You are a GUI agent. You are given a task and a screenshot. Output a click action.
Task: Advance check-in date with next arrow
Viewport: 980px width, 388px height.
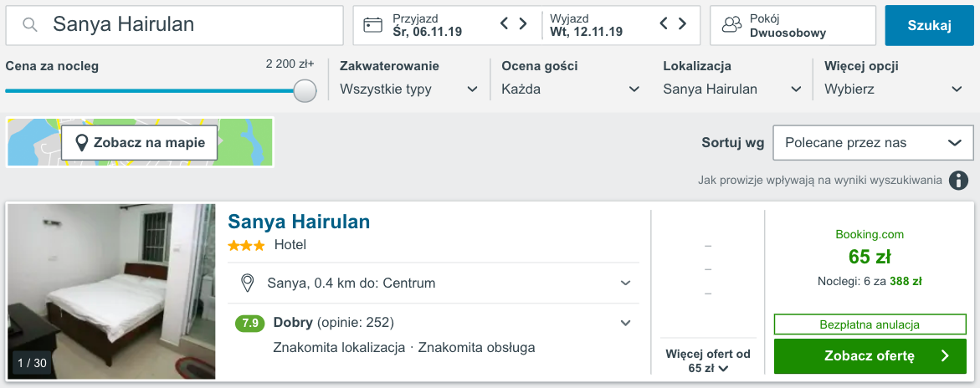[523, 23]
